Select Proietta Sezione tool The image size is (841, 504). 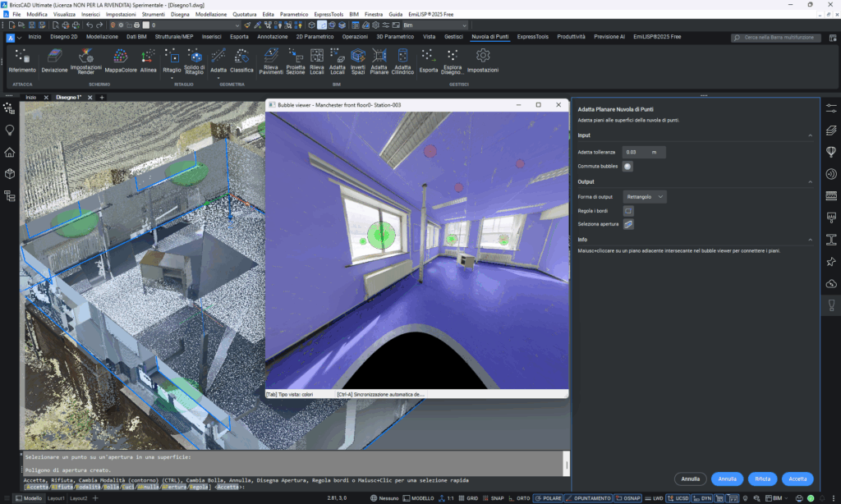(x=295, y=61)
